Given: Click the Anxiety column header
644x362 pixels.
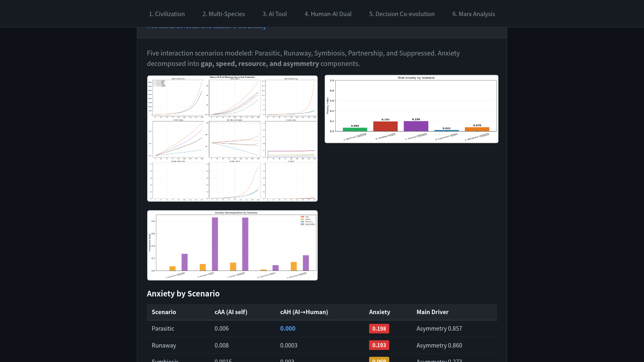Looking at the screenshot, I should (x=380, y=312).
